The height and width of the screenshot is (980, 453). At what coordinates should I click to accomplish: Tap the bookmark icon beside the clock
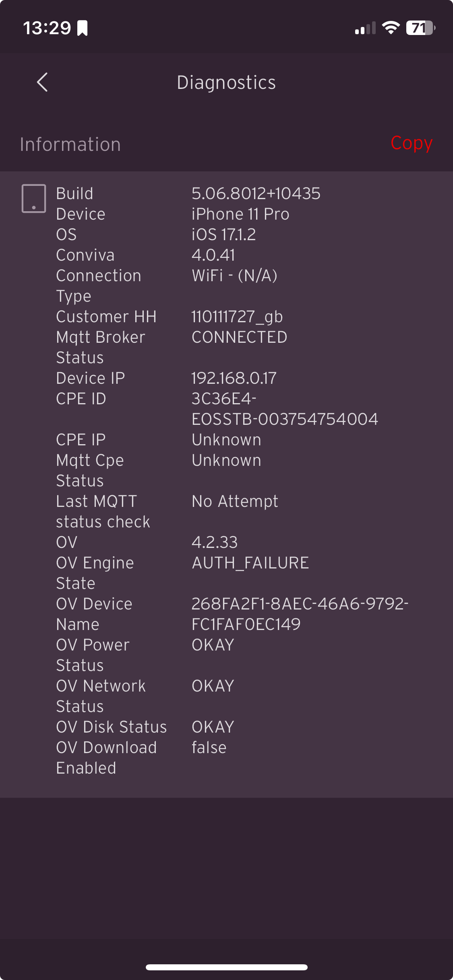click(x=83, y=28)
